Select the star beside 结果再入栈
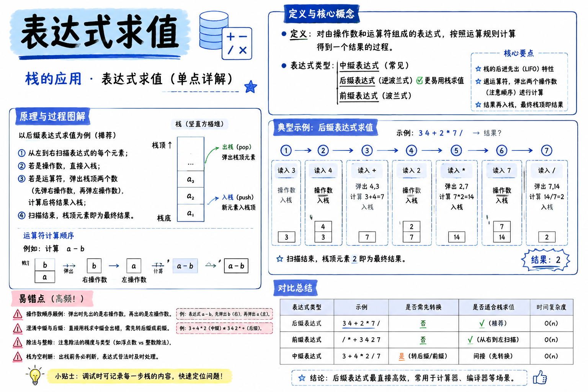The width and height of the screenshot is (588, 392). [478, 105]
